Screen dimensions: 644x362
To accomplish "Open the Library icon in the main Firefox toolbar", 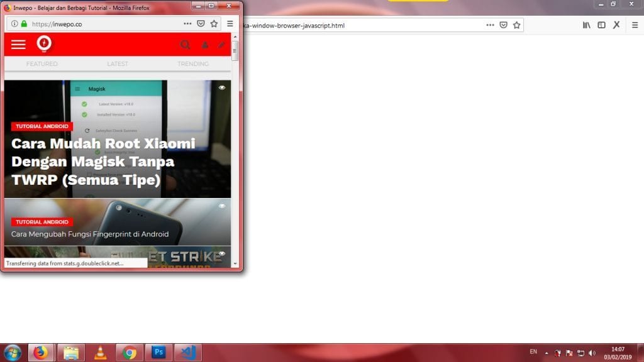I will 586,25.
